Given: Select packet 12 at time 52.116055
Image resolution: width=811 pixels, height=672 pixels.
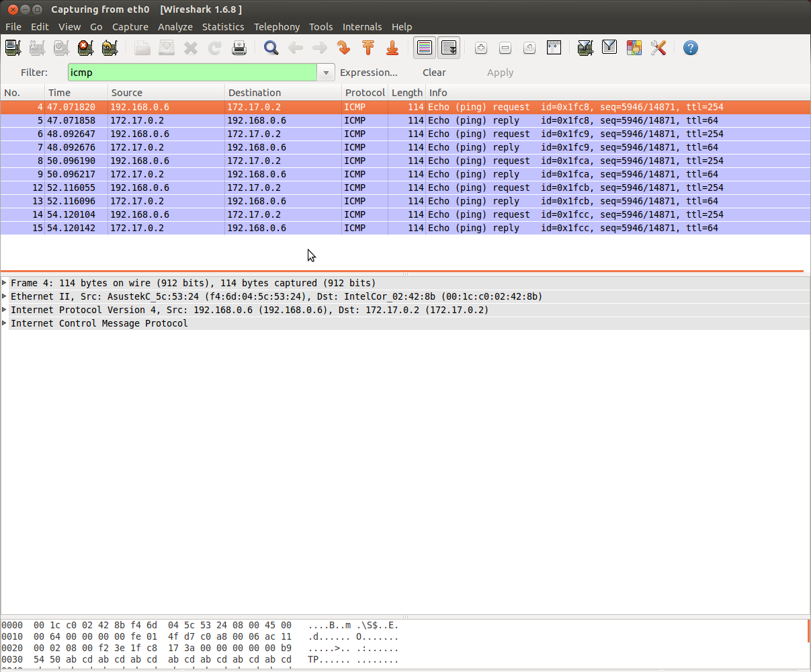Looking at the screenshot, I should [x=405, y=187].
